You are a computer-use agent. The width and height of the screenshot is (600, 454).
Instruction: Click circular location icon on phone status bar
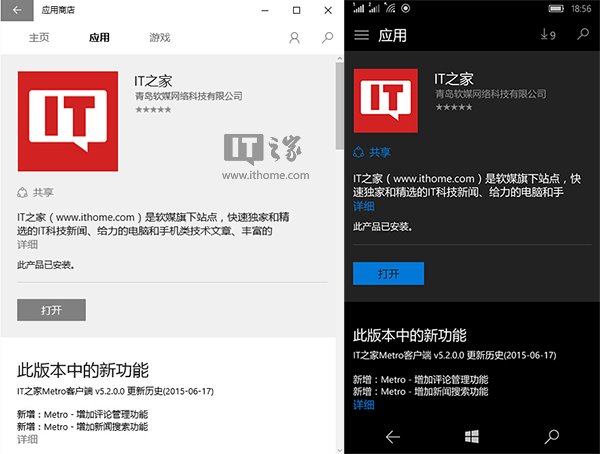[406, 8]
